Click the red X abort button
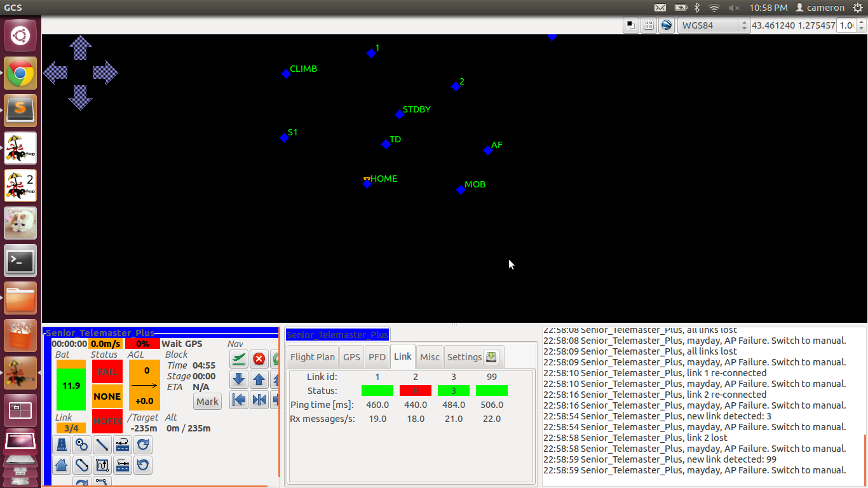Image resolution: width=868 pixels, height=488 pixels. (259, 359)
